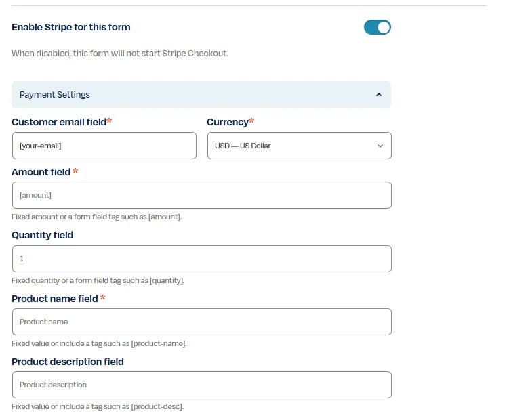Click the hint mentioning [product-desc]
The image size is (509, 420).
98,406
